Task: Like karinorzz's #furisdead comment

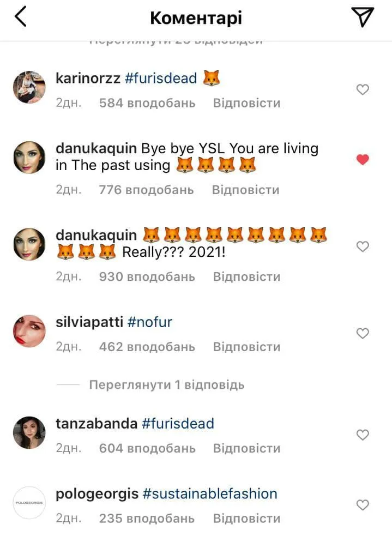Action: [363, 90]
